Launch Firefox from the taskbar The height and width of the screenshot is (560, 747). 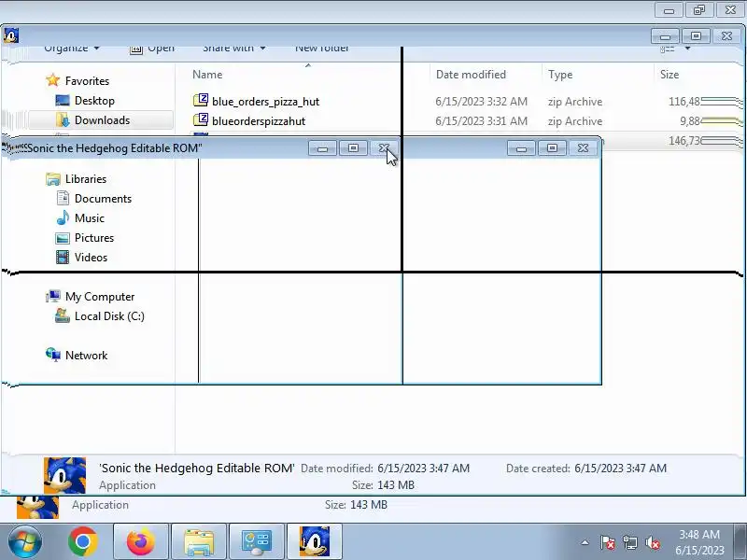click(x=141, y=541)
